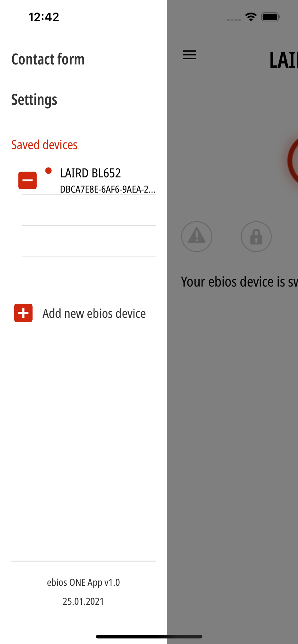Tap Your ebios device status message
Image resolution: width=298 pixels, height=644 pixels.
[239, 282]
